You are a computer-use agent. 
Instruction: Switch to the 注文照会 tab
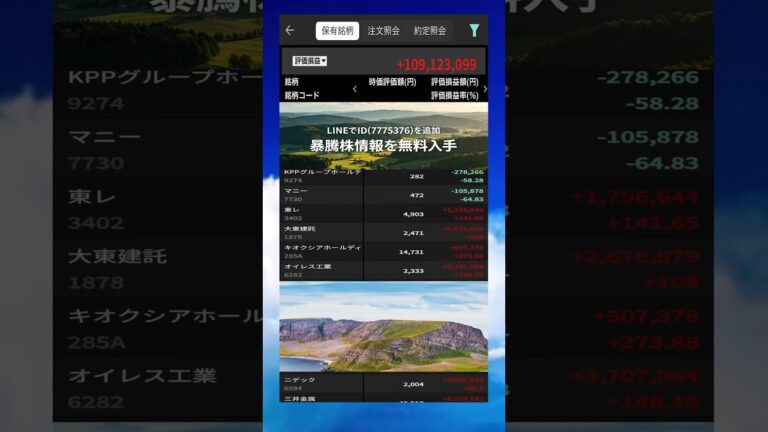tap(383, 31)
